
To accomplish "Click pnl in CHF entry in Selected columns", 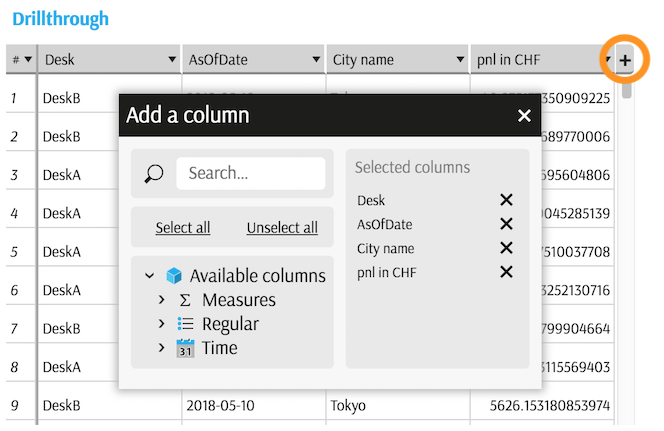I will pos(387,273).
